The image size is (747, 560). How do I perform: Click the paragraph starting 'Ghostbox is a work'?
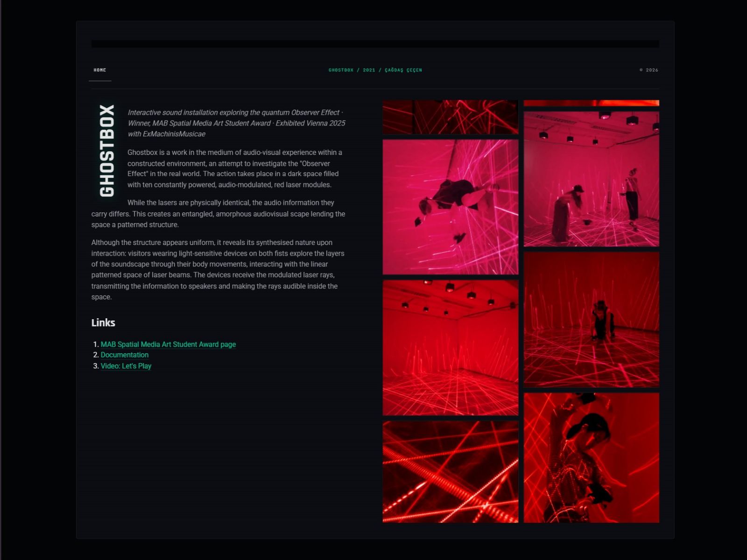pyautogui.click(x=236, y=168)
